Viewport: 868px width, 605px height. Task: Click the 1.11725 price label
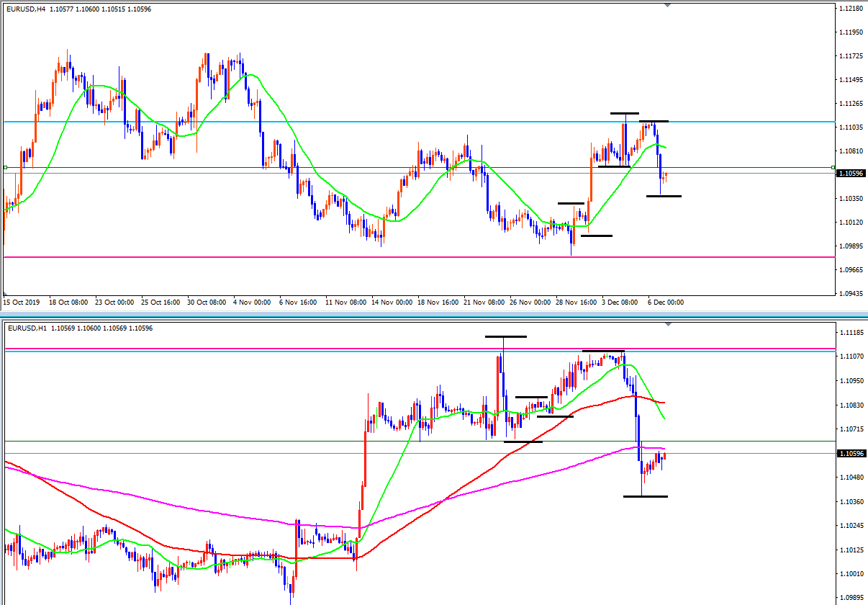(851, 56)
